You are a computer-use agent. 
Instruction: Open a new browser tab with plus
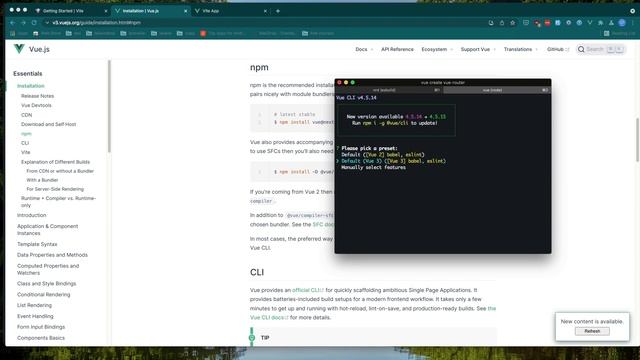pos(278,11)
